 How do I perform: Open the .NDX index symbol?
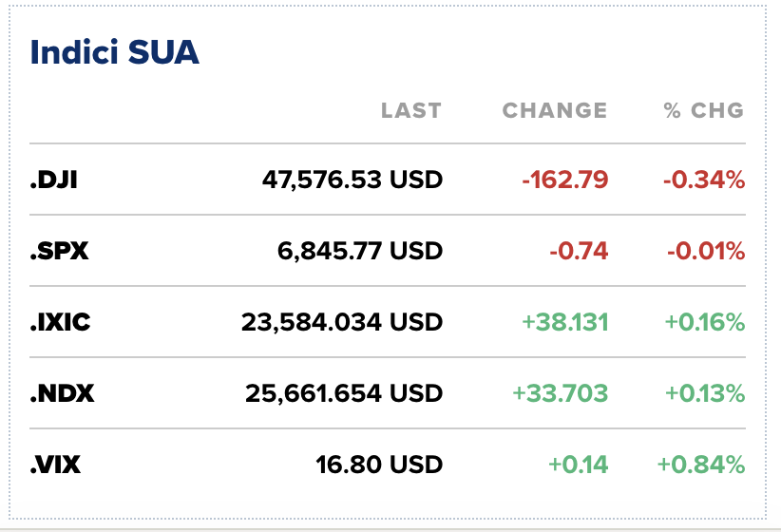[62, 392]
